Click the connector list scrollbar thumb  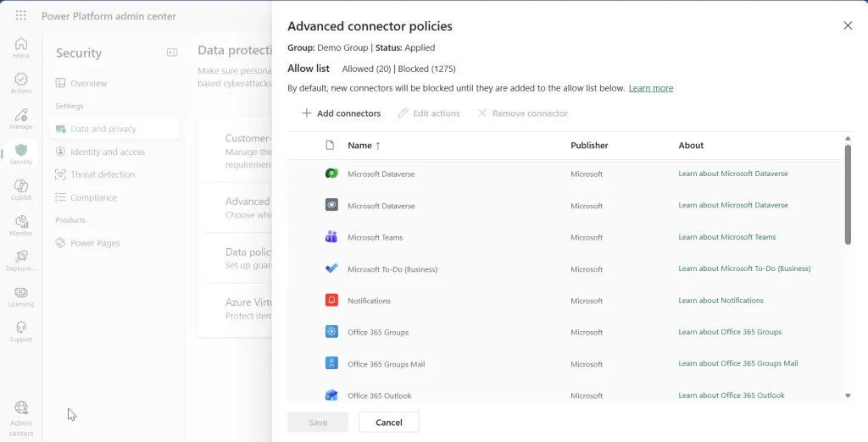[848, 194]
